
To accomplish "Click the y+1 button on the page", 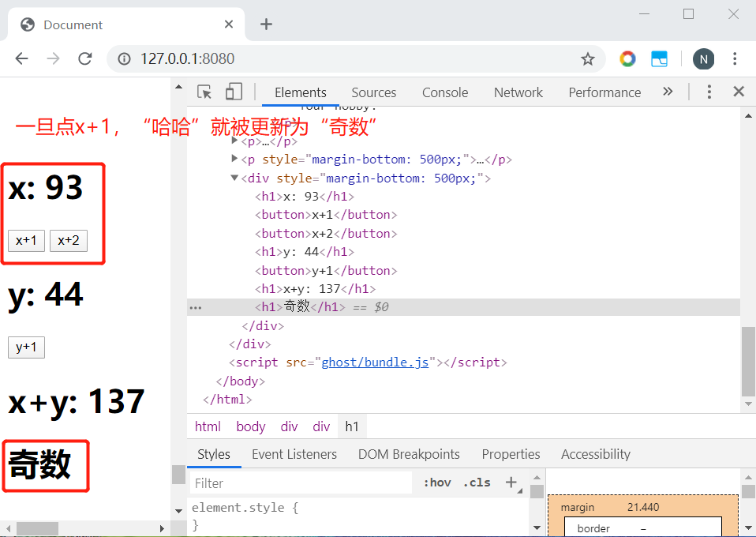I will pyautogui.click(x=26, y=347).
